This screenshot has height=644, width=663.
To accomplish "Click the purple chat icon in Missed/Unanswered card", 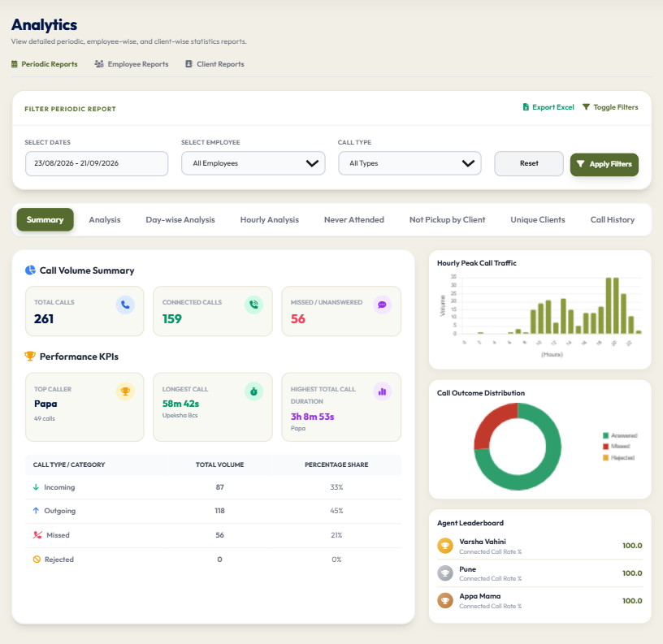I will 382,305.
